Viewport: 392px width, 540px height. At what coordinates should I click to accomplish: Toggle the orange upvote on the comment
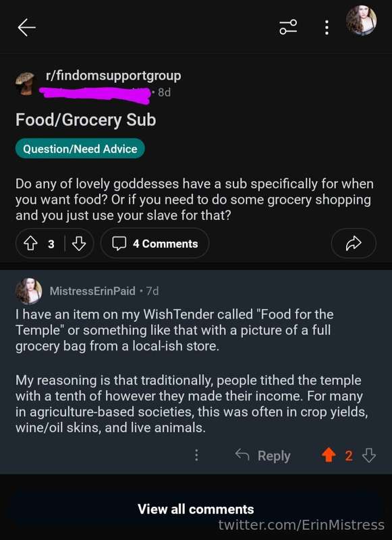coord(329,455)
